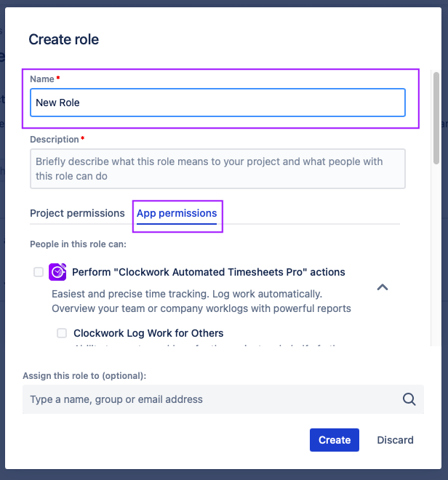The image size is (448, 480).
Task: Discard the new role dialog
Action: pyautogui.click(x=395, y=440)
